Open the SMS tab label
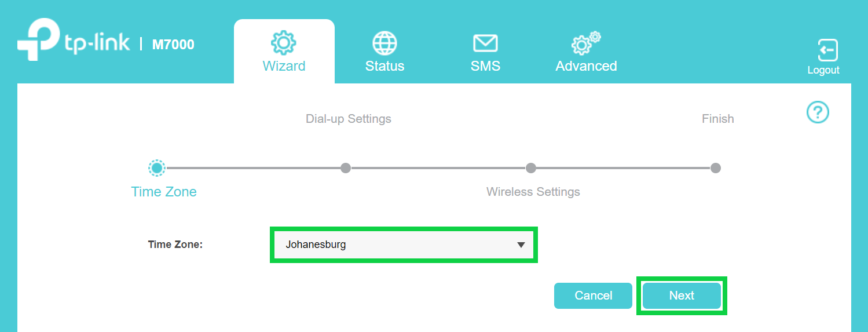Viewport: 868px width, 332px height. click(485, 66)
